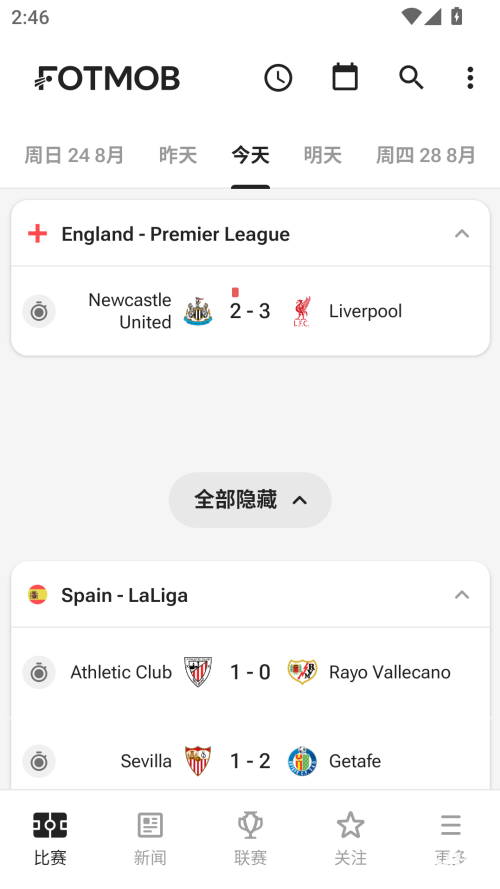The width and height of the screenshot is (500, 889).
Task: Click the 全部隐藏 hide all button
Action: pyautogui.click(x=250, y=500)
